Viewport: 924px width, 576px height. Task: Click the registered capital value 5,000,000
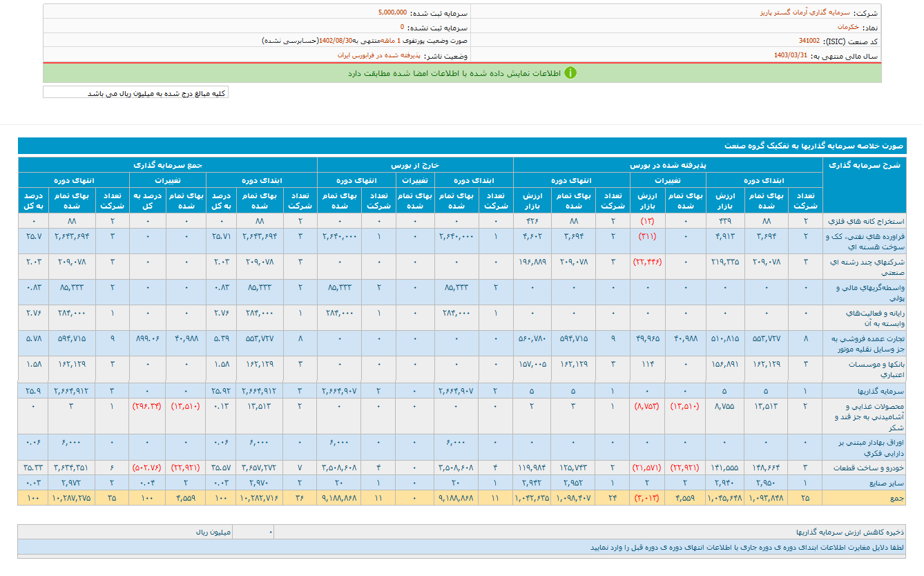pos(392,12)
